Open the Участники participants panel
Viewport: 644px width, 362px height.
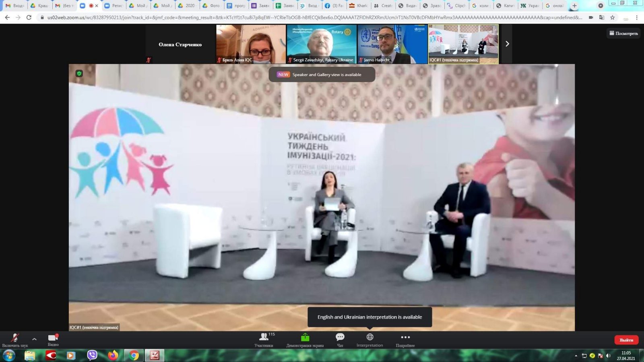264,339
